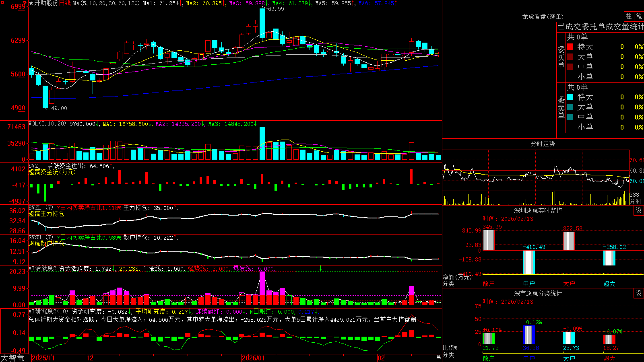Screen dimensions: 644x362
Task: Click the star icon before 开勒股份
Action: click(x=31, y=3)
